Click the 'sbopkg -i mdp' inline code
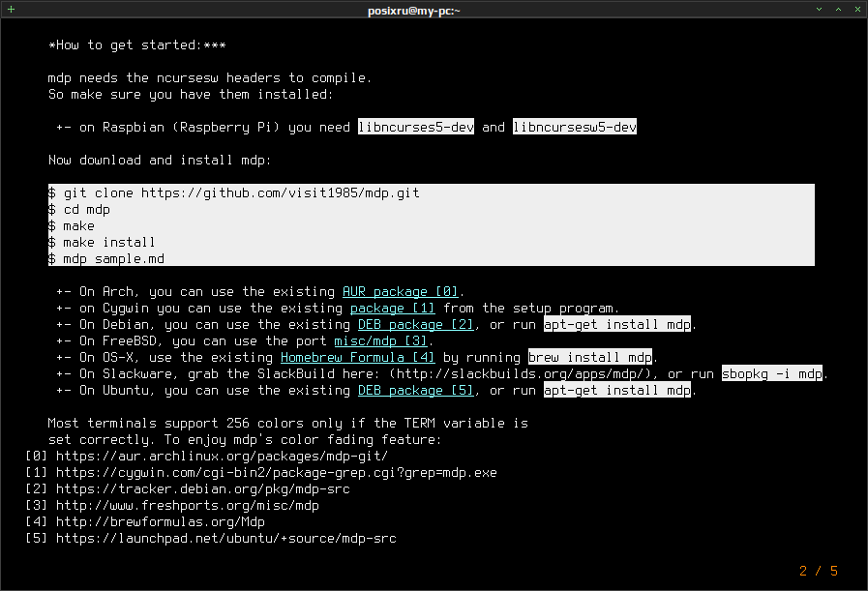868x591 pixels. click(772, 374)
